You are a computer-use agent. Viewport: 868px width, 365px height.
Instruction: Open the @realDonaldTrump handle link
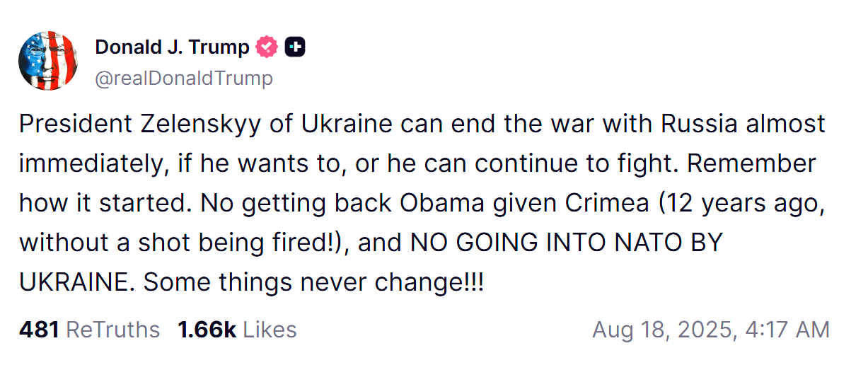pyautogui.click(x=184, y=78)
